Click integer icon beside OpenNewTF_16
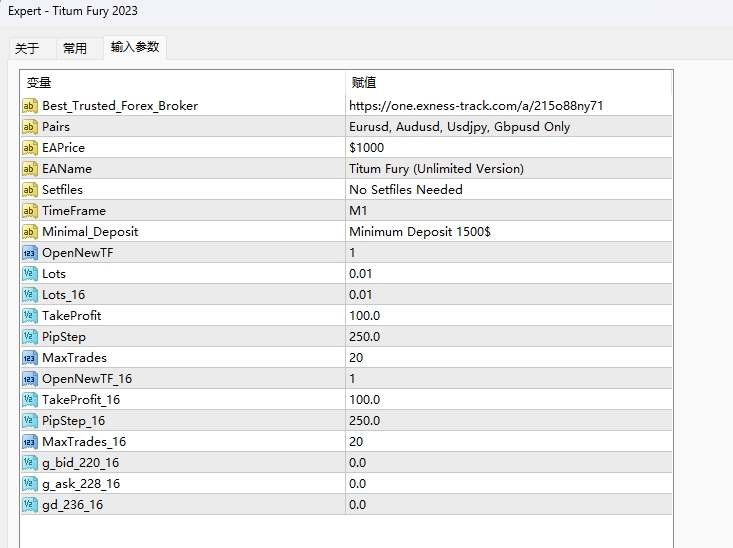Viewport: 733px width, 548px height. coord(29,379)
